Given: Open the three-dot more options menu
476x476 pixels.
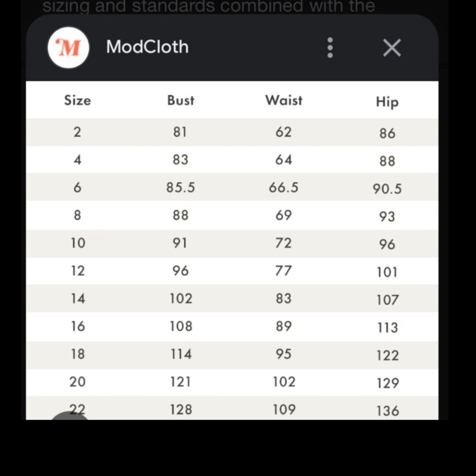Looking at the screenshot, I should point(330,48).
